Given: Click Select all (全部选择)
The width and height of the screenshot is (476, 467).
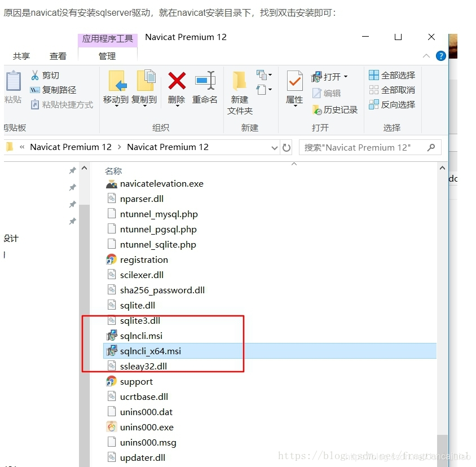Looking at the screenshot, I should 392,75.
